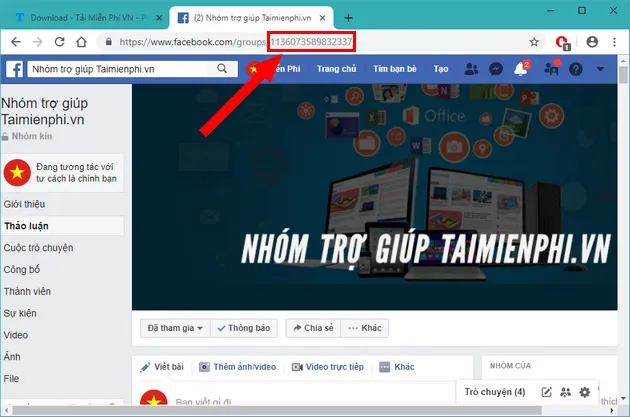Image resolution: width=630 pixels, height=417 pixels.
Task: Open the Messenger icon in Facebook bar
Action: [496, 69]
